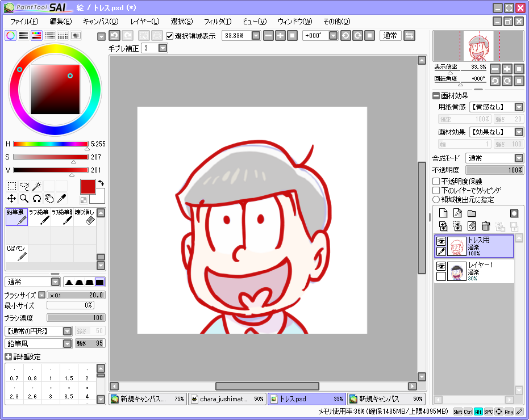Swap foreground and background colors
The image size is (529, 420).
tap(101, 183)
